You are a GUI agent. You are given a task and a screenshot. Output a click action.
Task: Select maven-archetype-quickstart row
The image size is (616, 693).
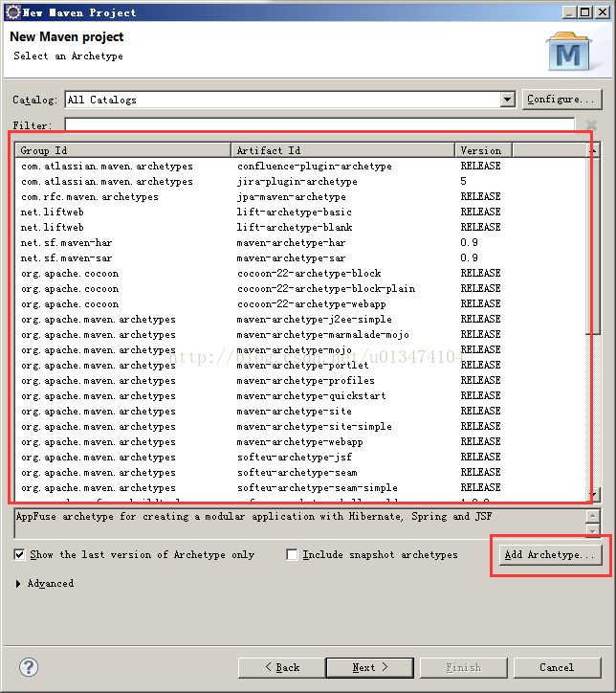point(301,396)
